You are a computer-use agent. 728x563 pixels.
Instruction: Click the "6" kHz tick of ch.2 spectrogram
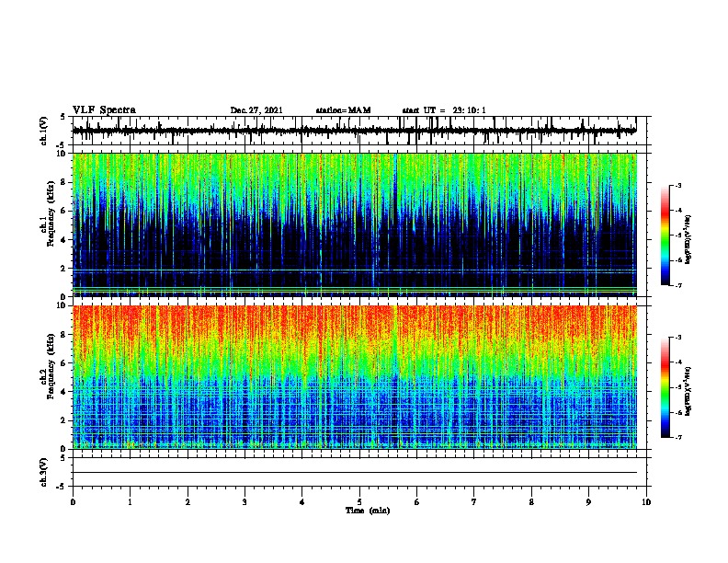click(x=64, y=363)
